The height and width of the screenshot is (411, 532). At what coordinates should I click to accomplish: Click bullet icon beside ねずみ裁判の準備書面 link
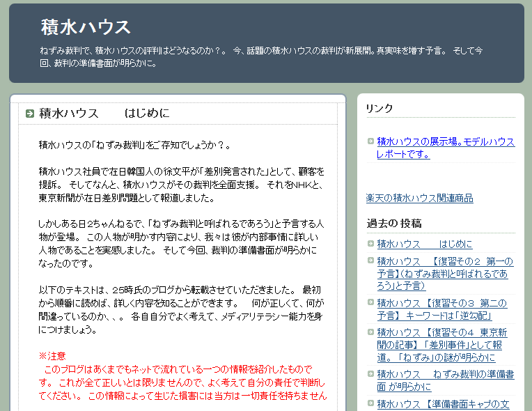370,373
